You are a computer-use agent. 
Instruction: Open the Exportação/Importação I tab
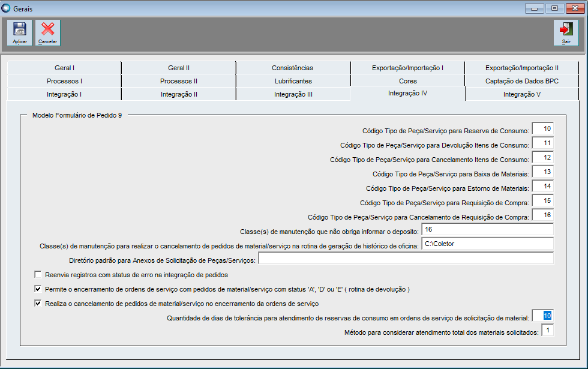click(x=407, y=68)
